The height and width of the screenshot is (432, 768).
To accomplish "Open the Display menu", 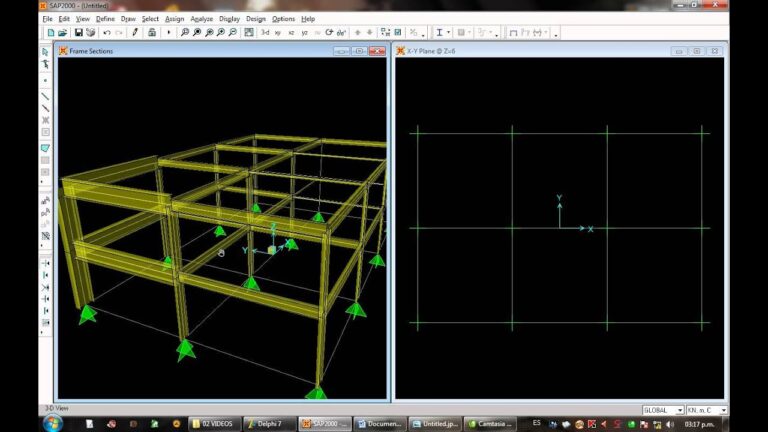I will click(229, 19).
